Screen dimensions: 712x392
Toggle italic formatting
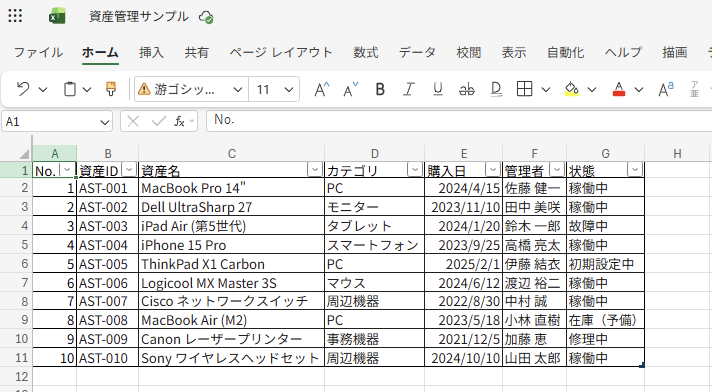coord(409,89)
